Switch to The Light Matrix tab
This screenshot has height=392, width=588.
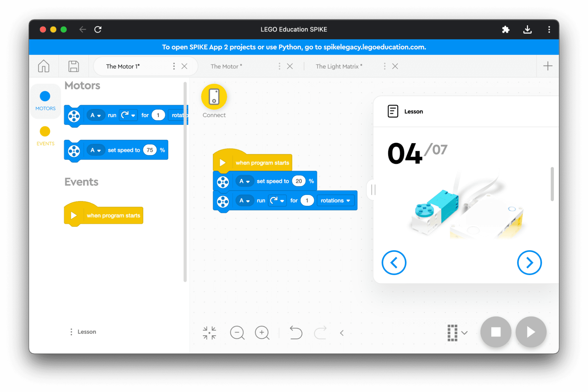click(339, 66)
